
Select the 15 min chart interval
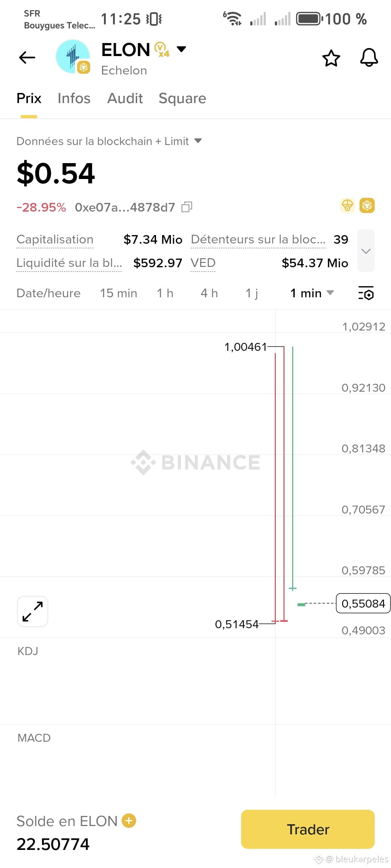[x=119, y=293]
